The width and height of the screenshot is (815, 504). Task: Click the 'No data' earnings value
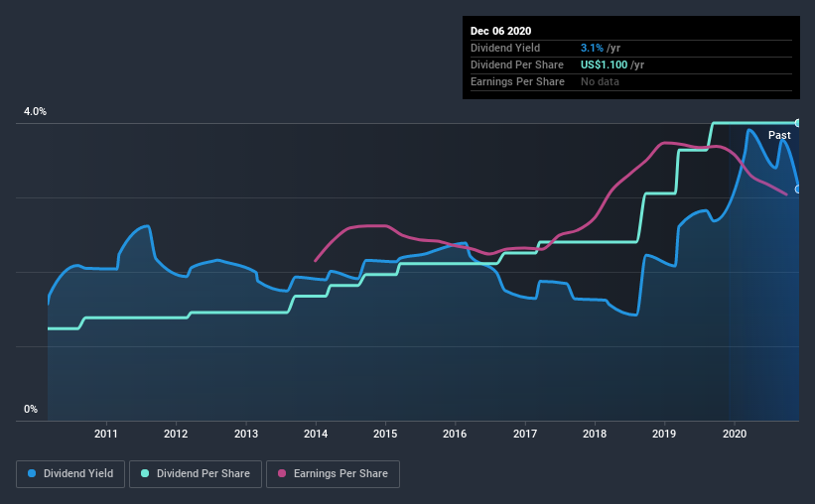coord(600,81)
